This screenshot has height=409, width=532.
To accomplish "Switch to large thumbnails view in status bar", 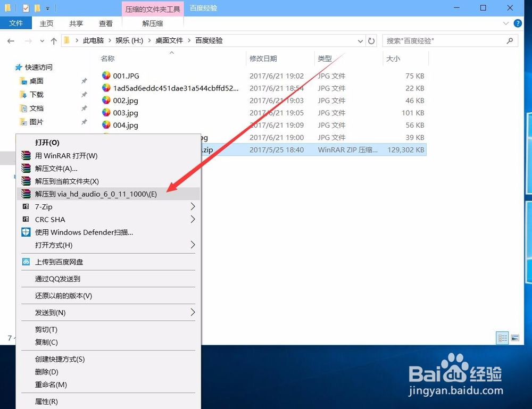I will pos(514,337).
